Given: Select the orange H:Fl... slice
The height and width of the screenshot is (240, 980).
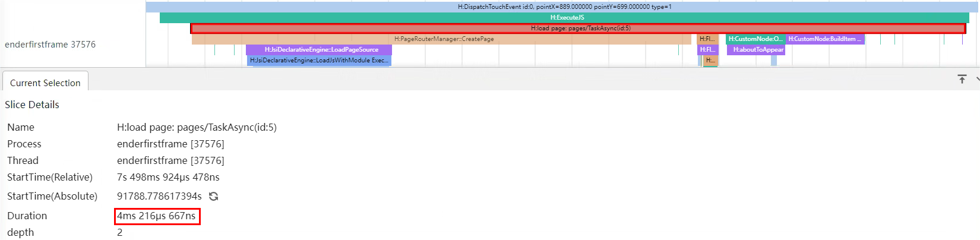Looking at the screenshot, I should (707, 39).
